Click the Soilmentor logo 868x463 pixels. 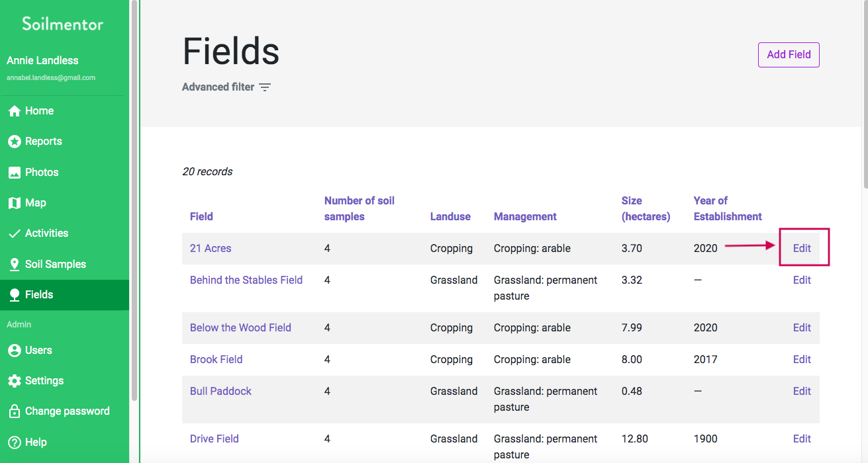63,24
